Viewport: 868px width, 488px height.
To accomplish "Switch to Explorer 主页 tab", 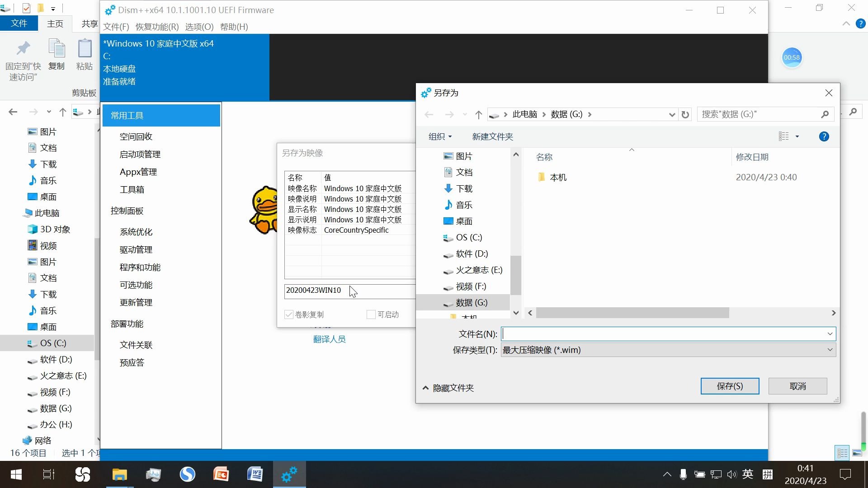I will click(x=55, y=23).
